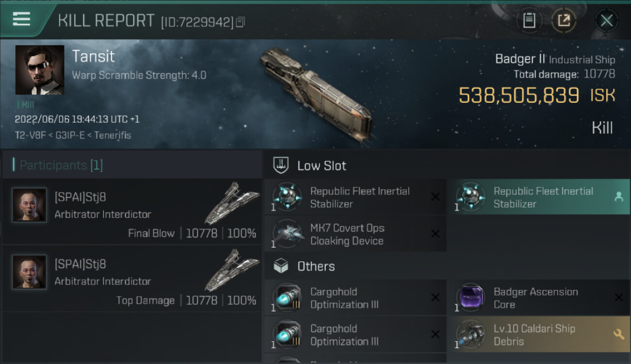This screenshot has width=631, height=364.
Task: Share the kill report externally
Action: coord(564,20)
